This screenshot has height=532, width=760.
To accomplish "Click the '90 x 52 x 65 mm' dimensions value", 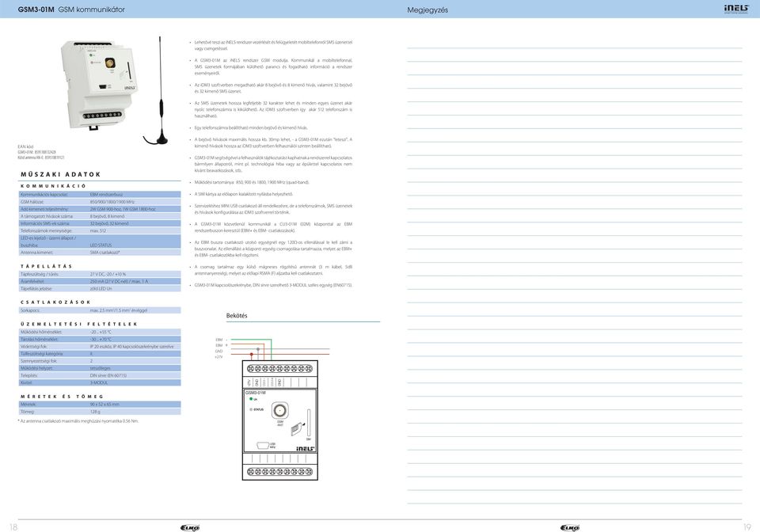I will [x=104, y=404].
